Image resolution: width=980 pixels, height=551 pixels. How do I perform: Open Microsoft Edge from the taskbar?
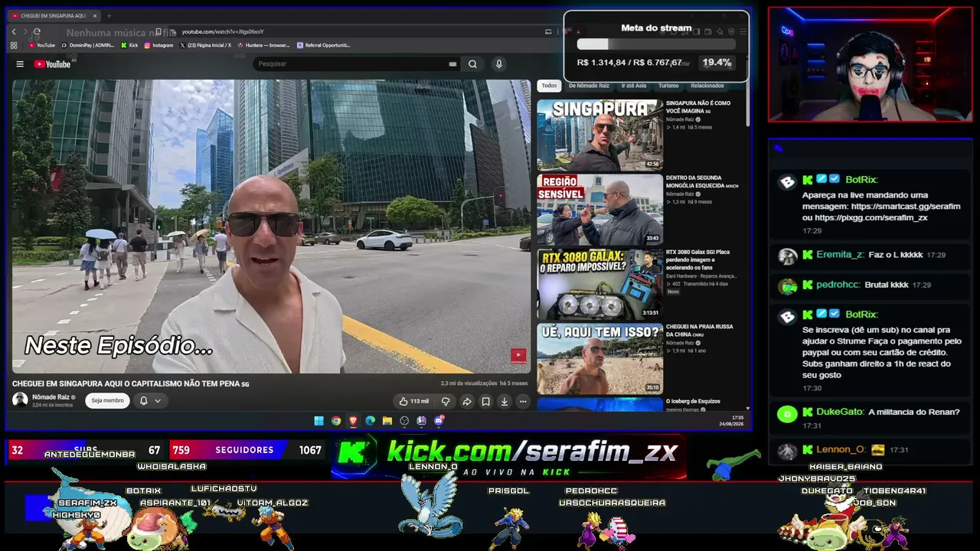click(x=371, y=421)
